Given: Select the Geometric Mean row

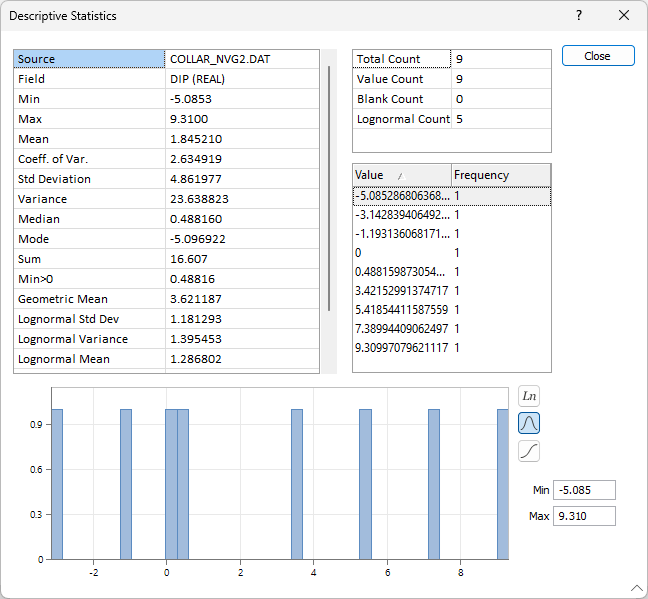Looking at the screenshot, I should (x=166, y=299).
